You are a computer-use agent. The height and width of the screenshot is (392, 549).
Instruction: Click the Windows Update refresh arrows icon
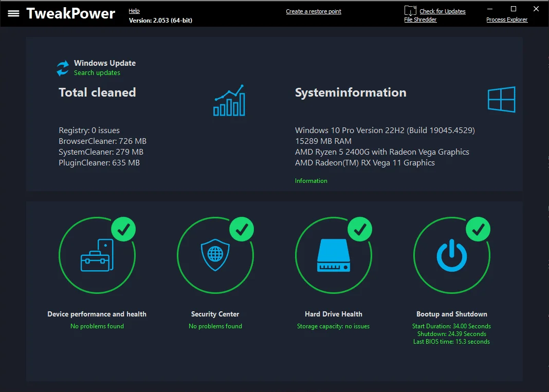(63, 68)
